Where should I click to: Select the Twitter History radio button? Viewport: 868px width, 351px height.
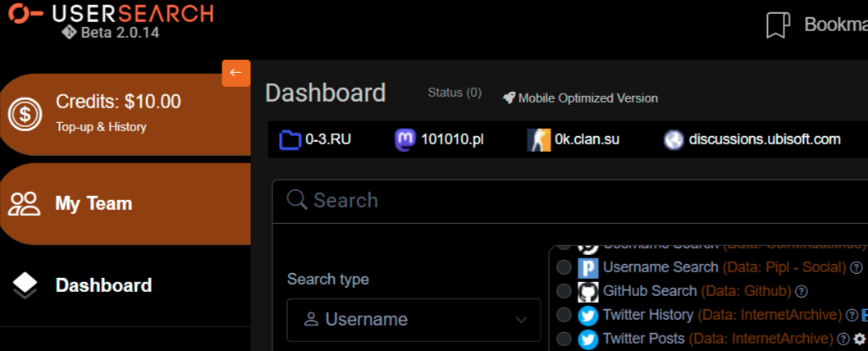(x=564, y=316)
